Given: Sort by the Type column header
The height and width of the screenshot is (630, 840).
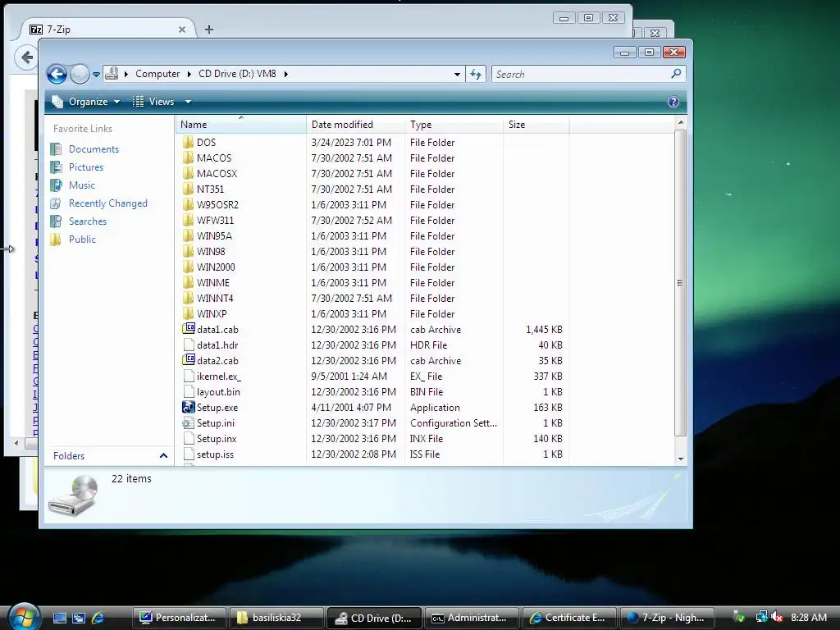Looking at the screenshot, I should pos(454,125).
